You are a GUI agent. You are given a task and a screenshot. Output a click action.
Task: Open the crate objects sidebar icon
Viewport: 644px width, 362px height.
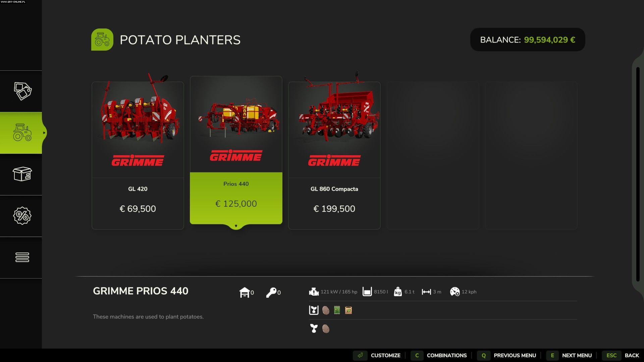click(x=22, y=174)
